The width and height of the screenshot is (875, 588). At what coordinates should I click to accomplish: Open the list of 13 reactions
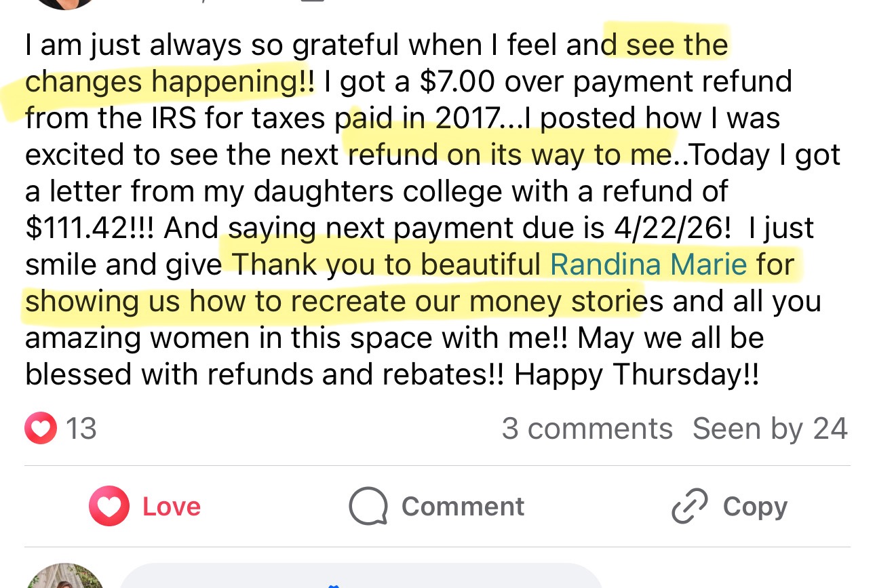point(81,429)
